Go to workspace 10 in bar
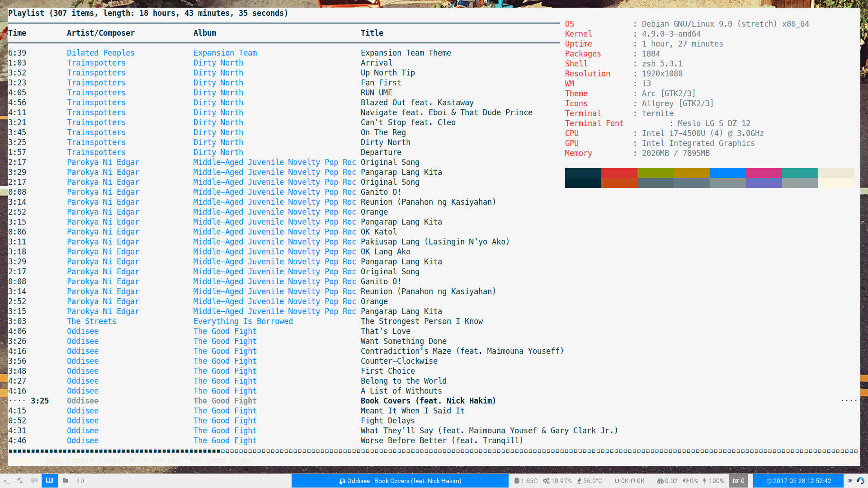The width and height of the screenshot is (868, 488). 80,481
